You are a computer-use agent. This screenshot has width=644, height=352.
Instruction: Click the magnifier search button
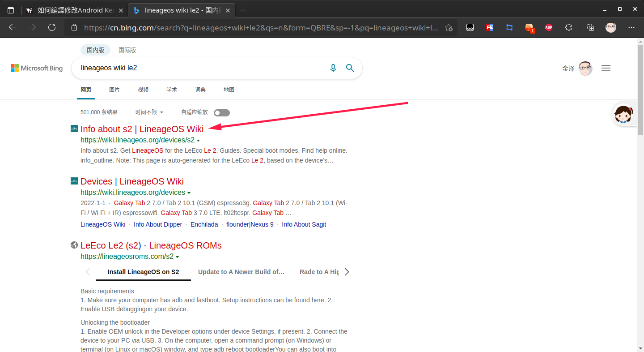pyautogui.click(x=350, y=68)
